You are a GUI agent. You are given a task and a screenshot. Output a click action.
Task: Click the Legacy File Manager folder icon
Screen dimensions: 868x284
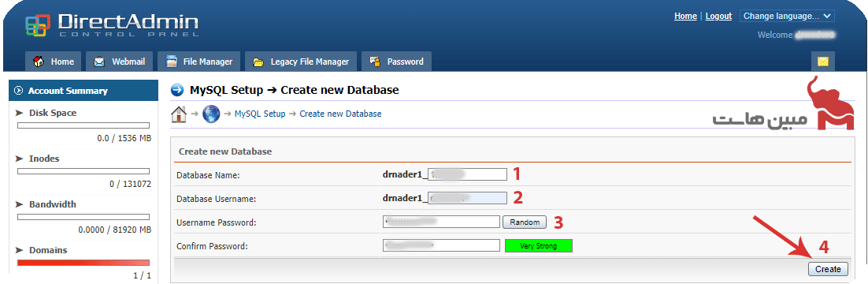(x=258, y=62)
